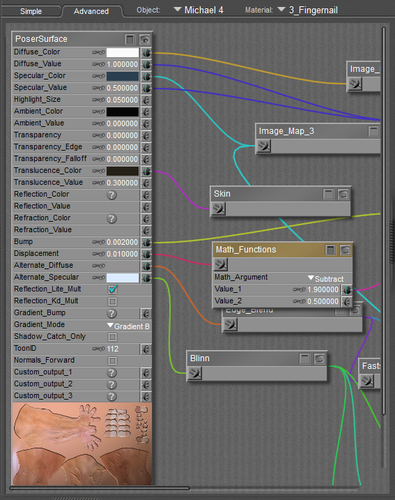Enable the Shadow_Catch_Only checkbox
The height and width of the screenshot is (500, 395).
click(x=113, y=337)
